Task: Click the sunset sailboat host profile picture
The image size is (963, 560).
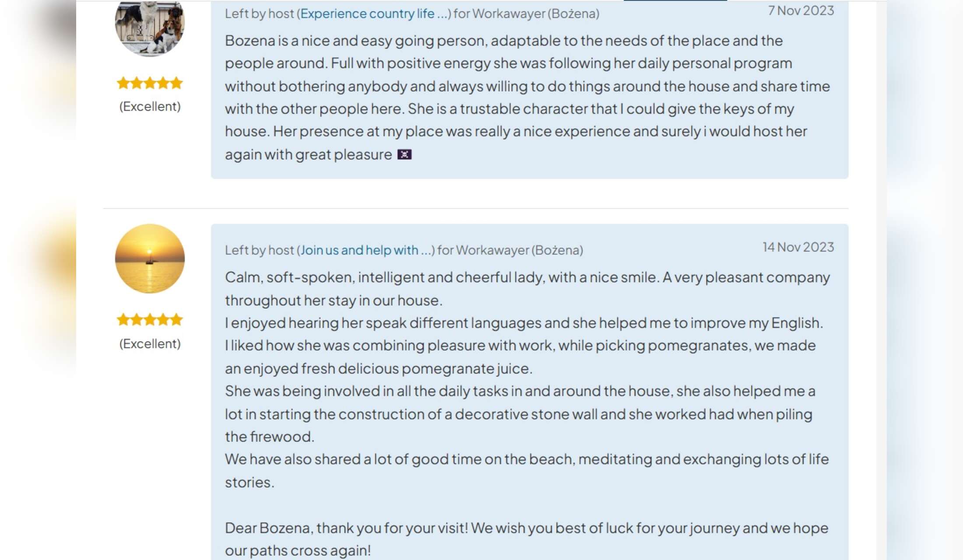Action: [x=150, y=259]
